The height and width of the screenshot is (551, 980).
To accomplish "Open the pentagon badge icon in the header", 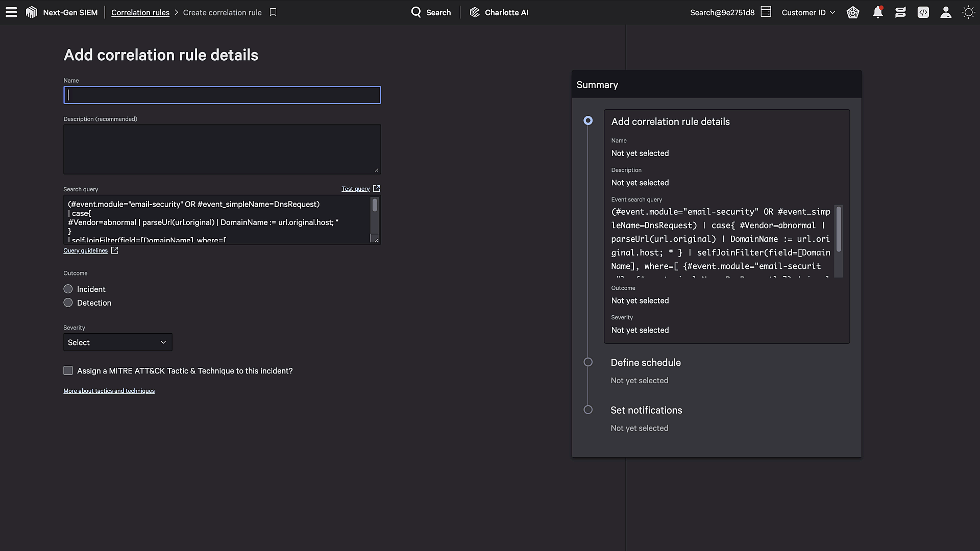I will [853, 12].
